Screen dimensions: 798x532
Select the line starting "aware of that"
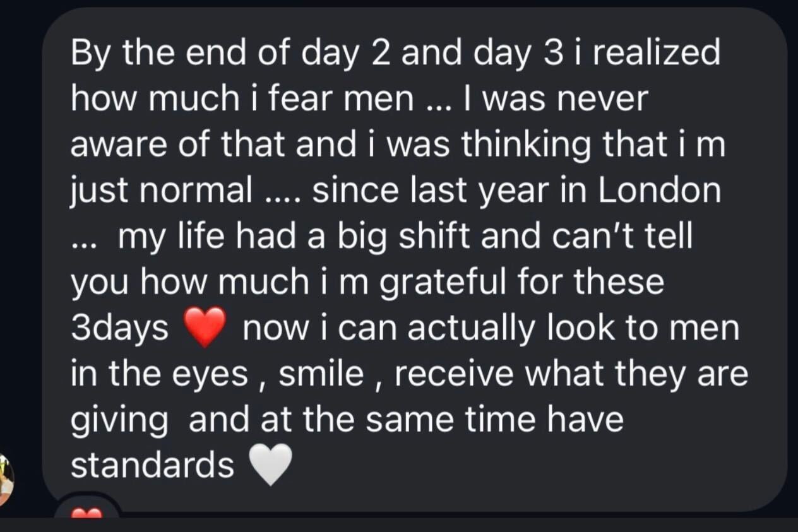tap(398, 145)
